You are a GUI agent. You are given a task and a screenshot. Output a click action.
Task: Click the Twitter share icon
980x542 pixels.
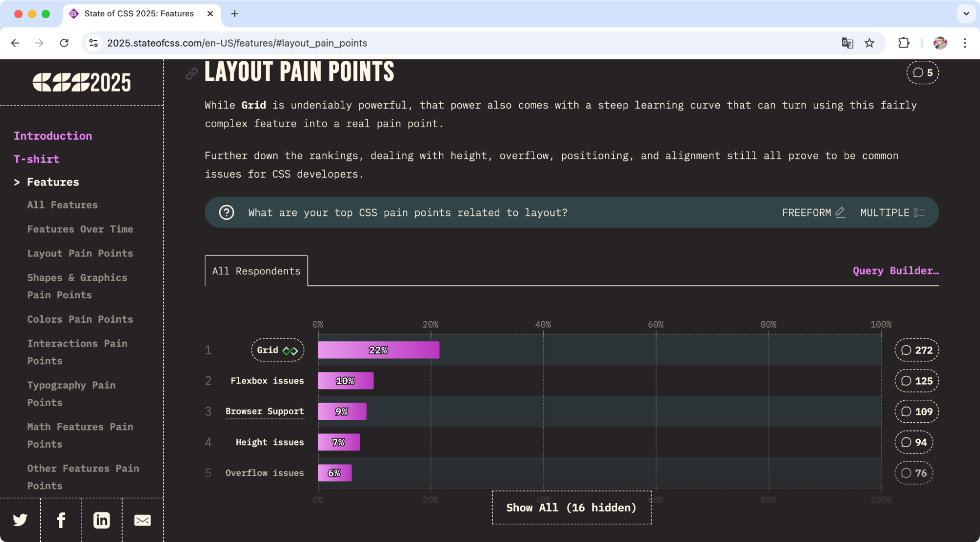click(x=20, y=519)
